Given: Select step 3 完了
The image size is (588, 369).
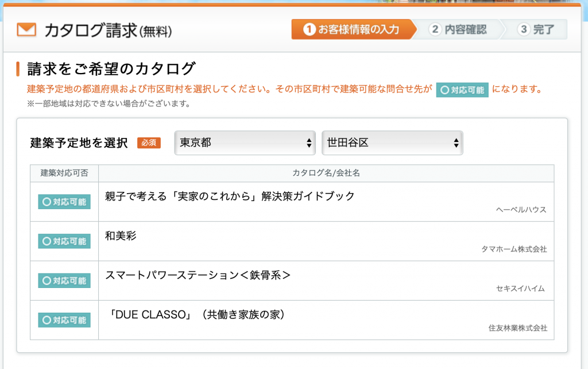Looking at the screenshot, I should [536, 29].
